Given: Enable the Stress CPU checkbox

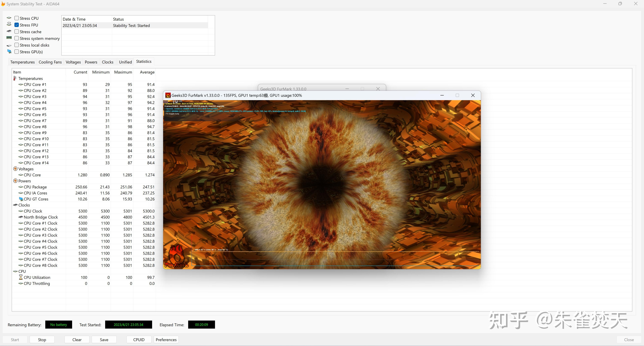Looking at the screenshot, I should (17, 18).
